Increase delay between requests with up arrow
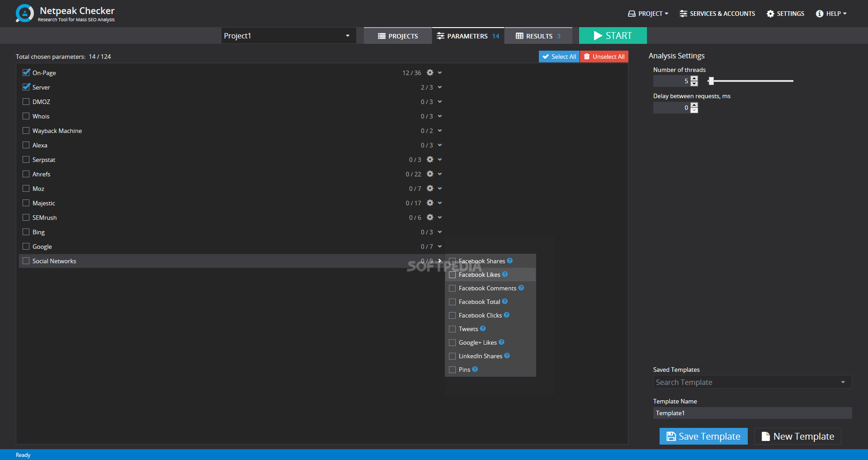Screen dimensions: 868x460 (694, 105)
